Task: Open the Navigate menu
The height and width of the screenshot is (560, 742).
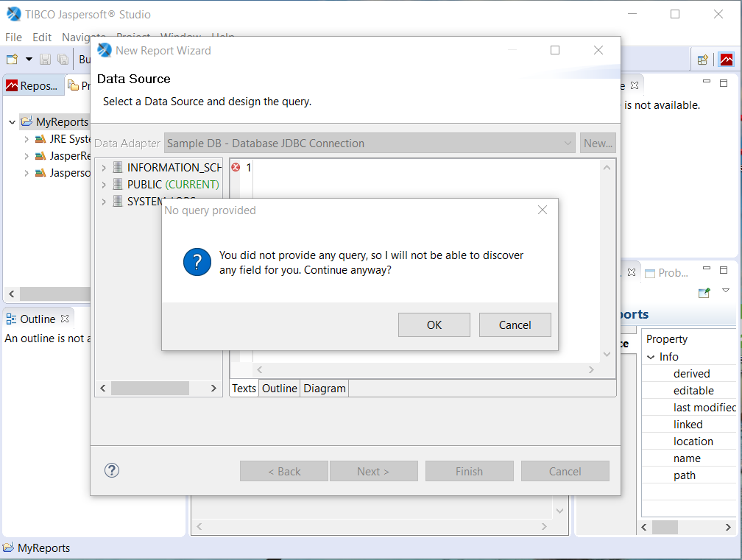Action: [83, 38]
